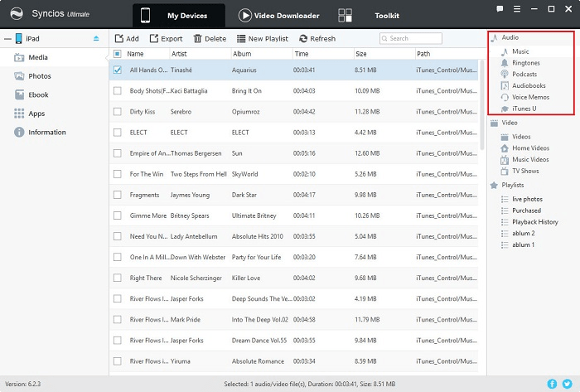Open the Voice Memos category

pyautogui.click(x=529, y=97)
